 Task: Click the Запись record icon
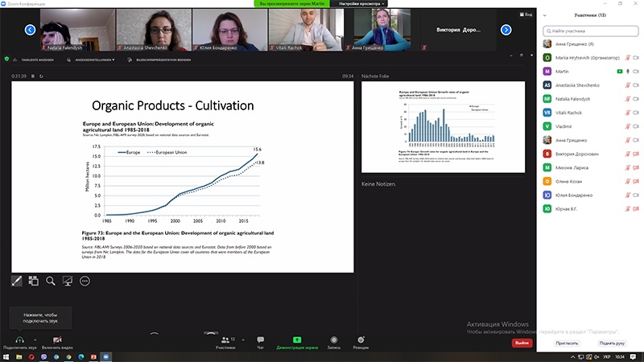click(333, 341)
